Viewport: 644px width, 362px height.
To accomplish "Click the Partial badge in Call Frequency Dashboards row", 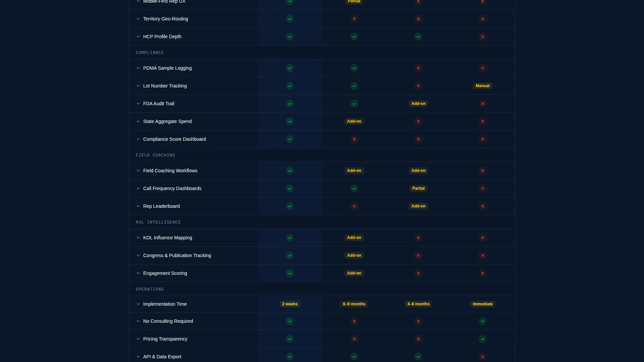I will pyautogui.click(x=418, y=188).
